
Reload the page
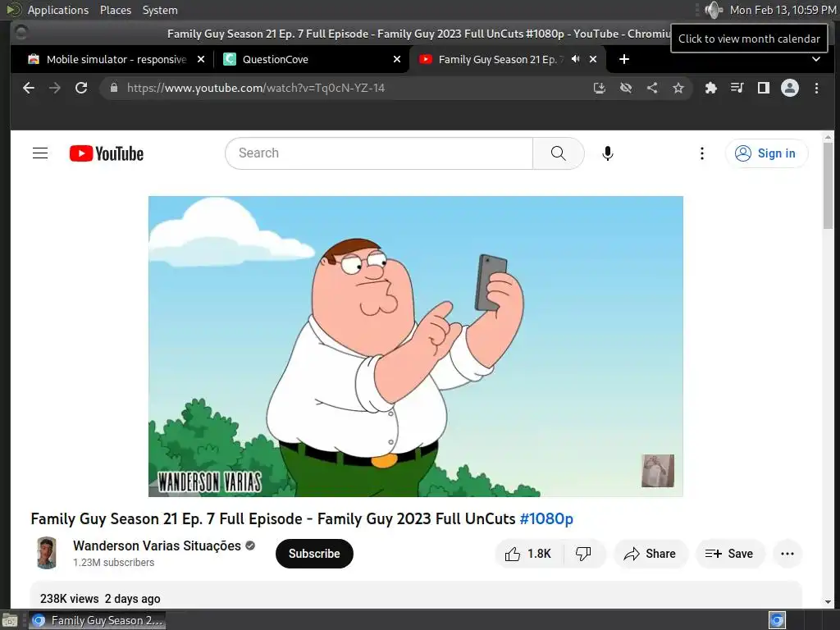point(81,88)
